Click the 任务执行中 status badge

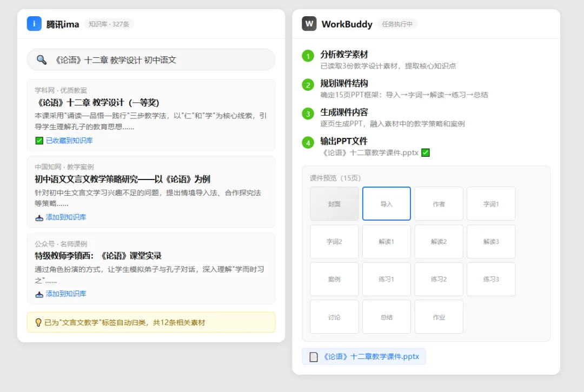pyautogui.click(x=397, y=24)
